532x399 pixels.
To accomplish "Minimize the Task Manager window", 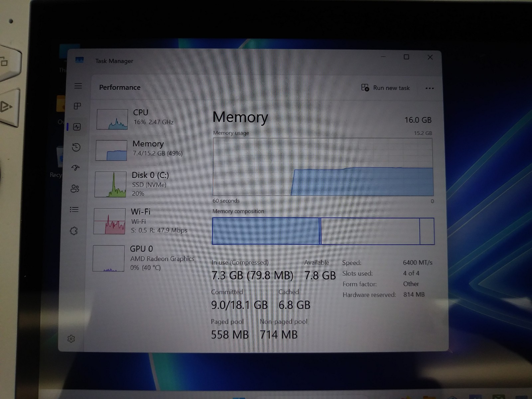I will pos(383,57).
